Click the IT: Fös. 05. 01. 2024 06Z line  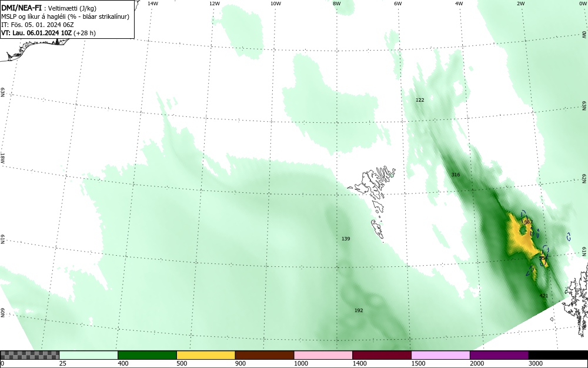click(x=38, y=25)
